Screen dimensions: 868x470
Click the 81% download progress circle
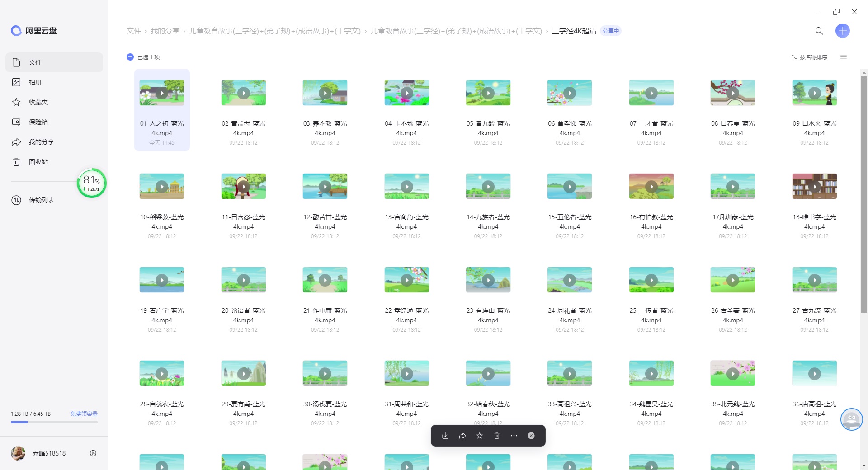coord(92,183)
